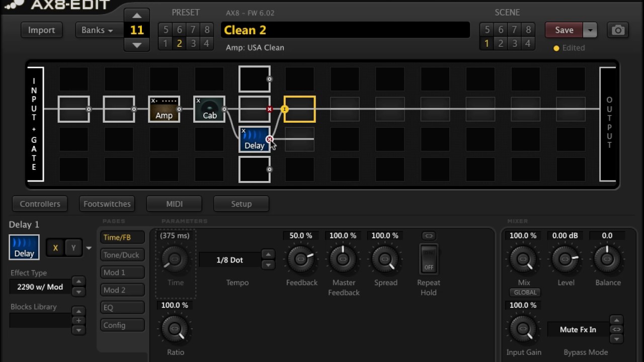Viewport: 644px width, 362px height.
Task: Open the Effect Type 2290 w/ Mod selector
Action: (x=40, y=287)
